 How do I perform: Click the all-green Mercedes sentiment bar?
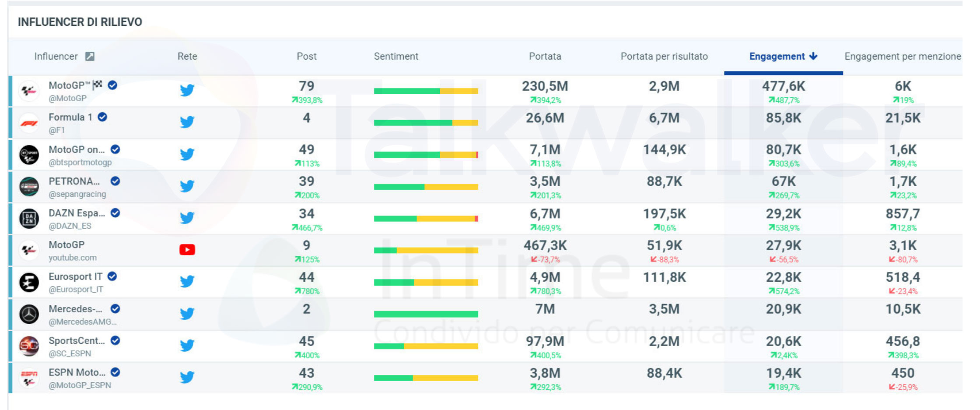(x=426, y=314)
